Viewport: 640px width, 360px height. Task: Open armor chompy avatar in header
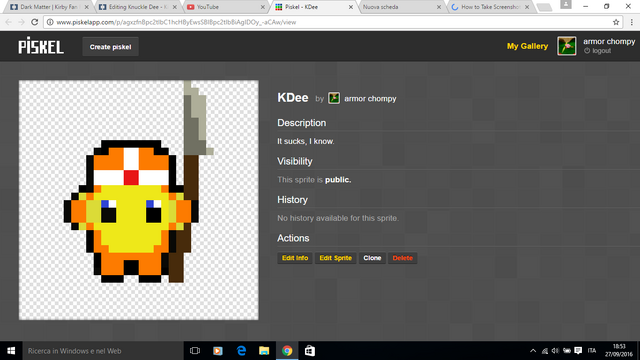click(567, 46)
